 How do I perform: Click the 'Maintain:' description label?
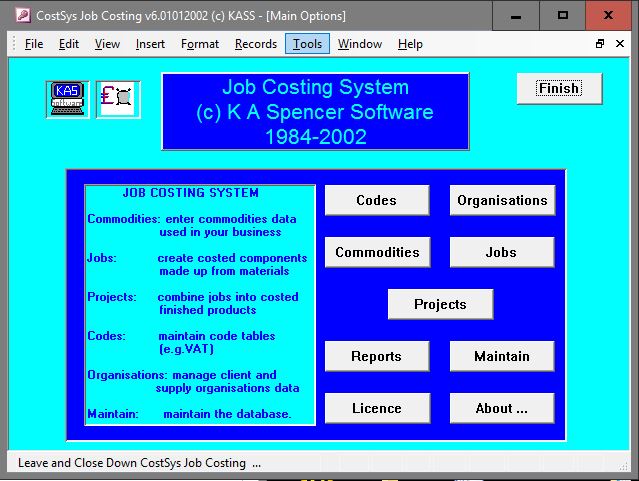[113, 414]
